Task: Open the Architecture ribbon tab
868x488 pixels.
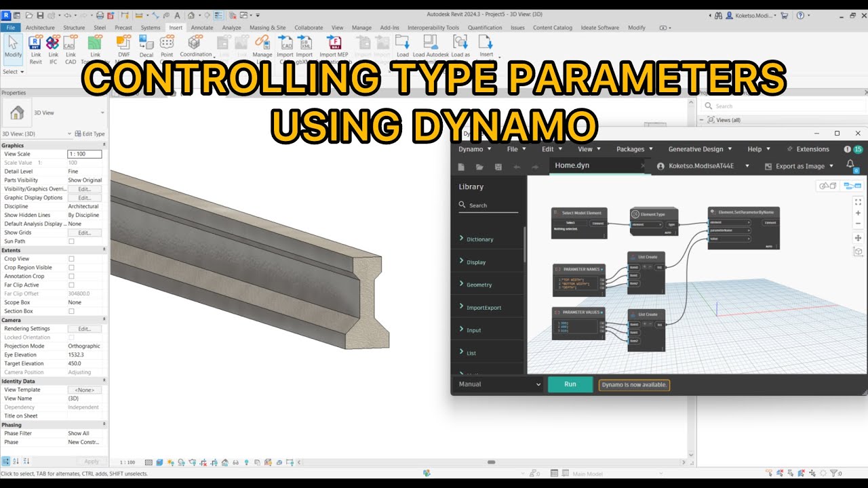Action: (x=40, y=28)
